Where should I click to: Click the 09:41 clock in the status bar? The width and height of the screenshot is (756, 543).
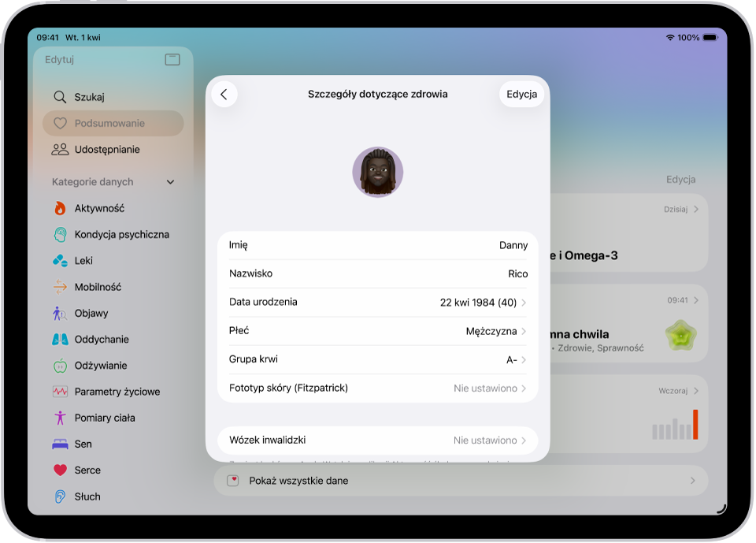coord(48,38)
